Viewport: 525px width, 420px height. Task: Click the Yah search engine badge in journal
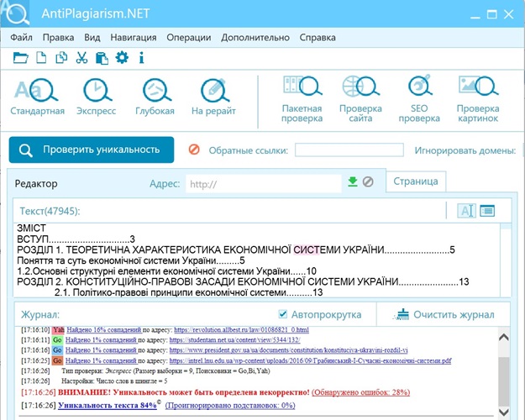pos(59,330)
